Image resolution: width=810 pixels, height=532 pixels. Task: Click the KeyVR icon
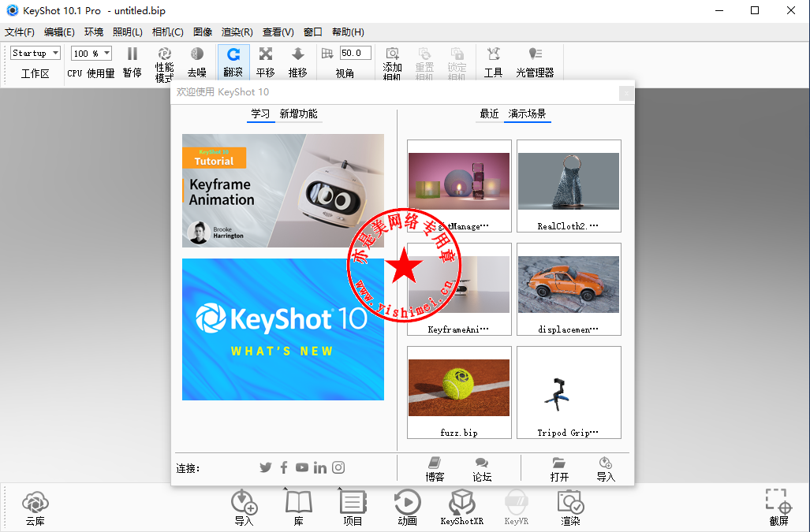point(516,508)
